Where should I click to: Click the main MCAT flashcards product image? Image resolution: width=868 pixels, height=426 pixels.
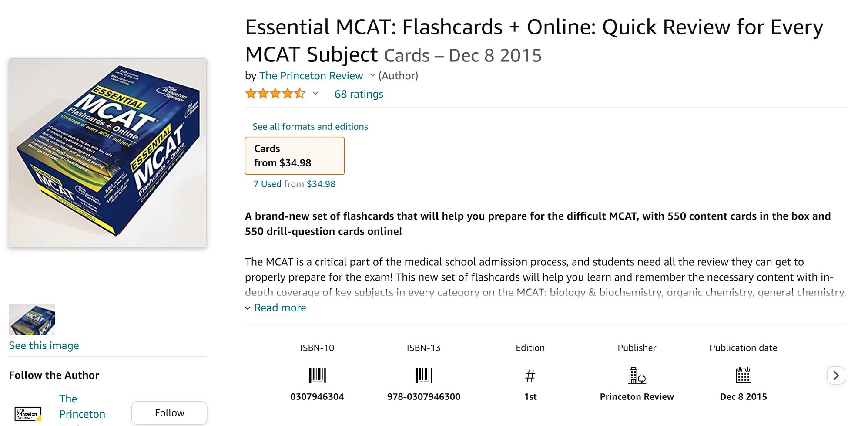tap(108, 153)
